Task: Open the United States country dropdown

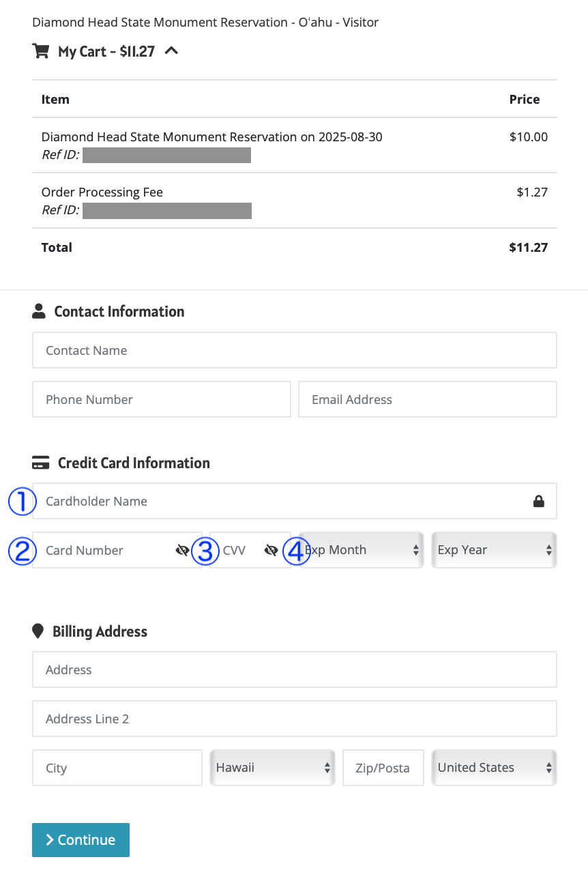Action: (494, 768)
